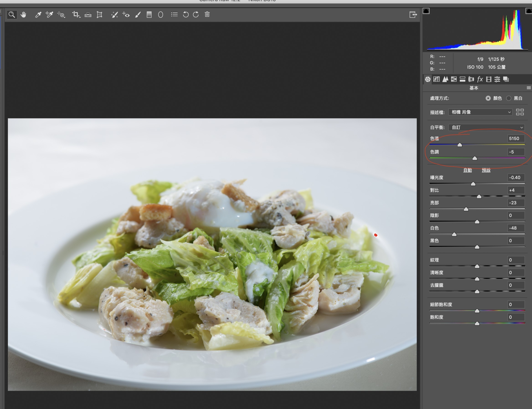Viewport: 532px width, 409px height.
Task: Click the 曝光度 exposure slider handle
Action: click(473, 184)
